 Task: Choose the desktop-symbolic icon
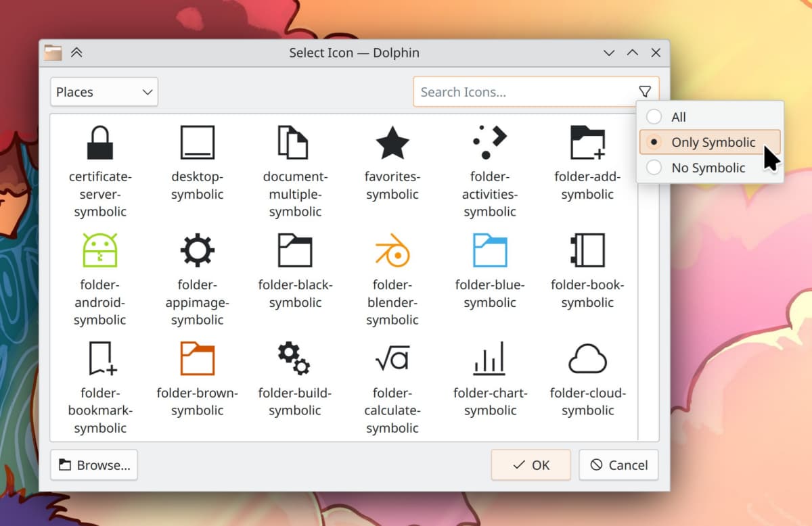point(197,143)
